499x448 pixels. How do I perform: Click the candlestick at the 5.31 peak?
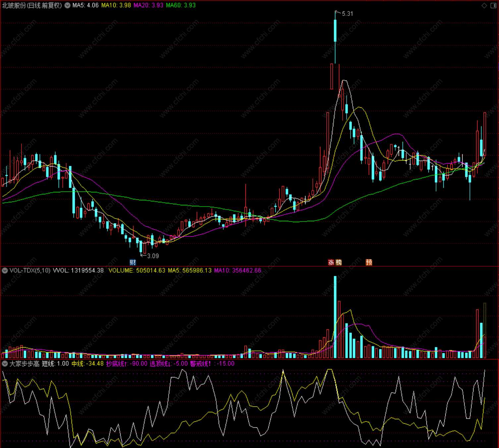335,37
